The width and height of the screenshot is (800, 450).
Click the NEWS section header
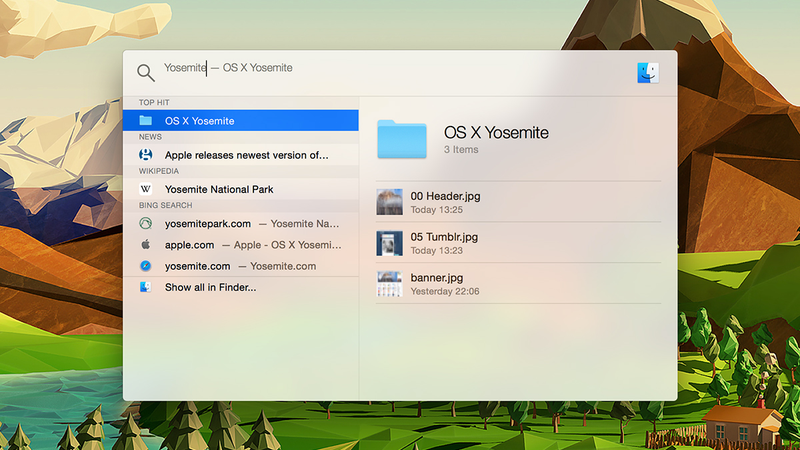[x=150, y=137]
